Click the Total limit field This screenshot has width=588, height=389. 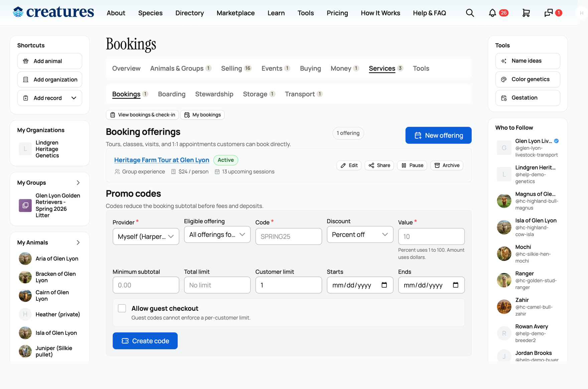(217, 285)
